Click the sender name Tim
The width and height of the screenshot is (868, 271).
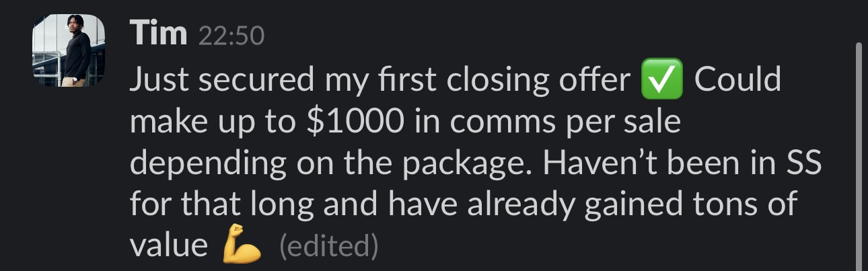pos(159,34)
